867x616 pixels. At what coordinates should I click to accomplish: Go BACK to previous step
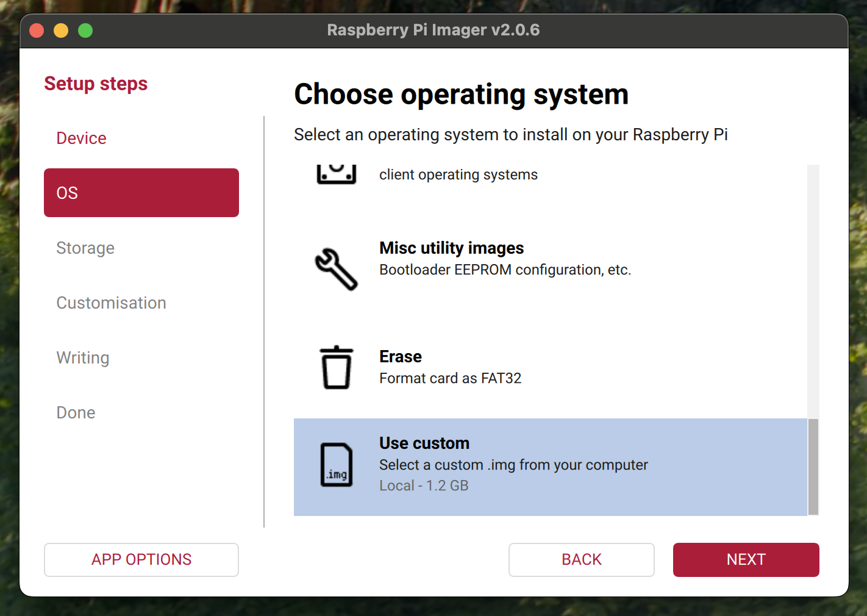(582, 560)
